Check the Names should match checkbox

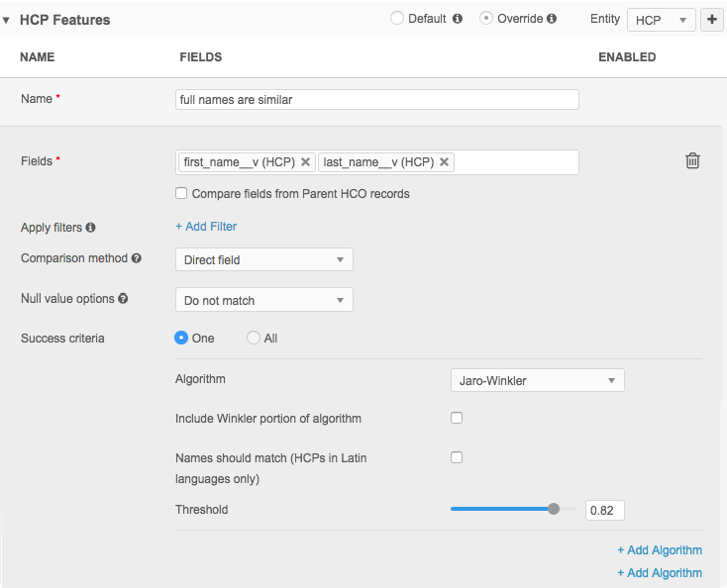[457, 457]
